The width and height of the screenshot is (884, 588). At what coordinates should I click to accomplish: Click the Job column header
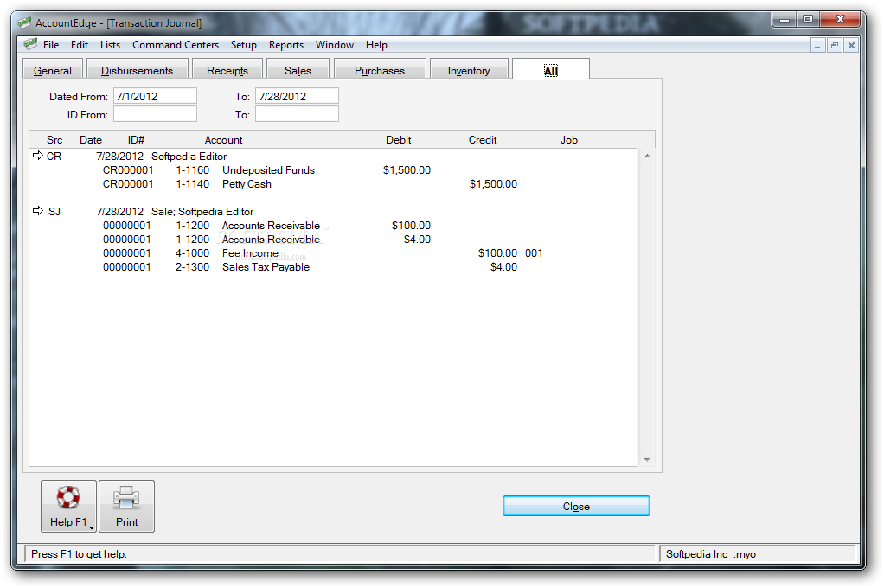click(x=569, y=139)
